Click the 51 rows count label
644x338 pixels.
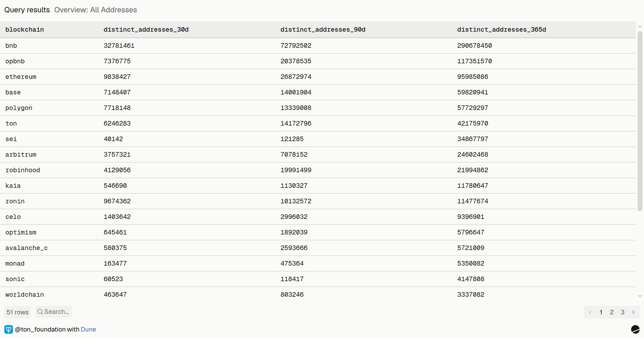[18, 312]
